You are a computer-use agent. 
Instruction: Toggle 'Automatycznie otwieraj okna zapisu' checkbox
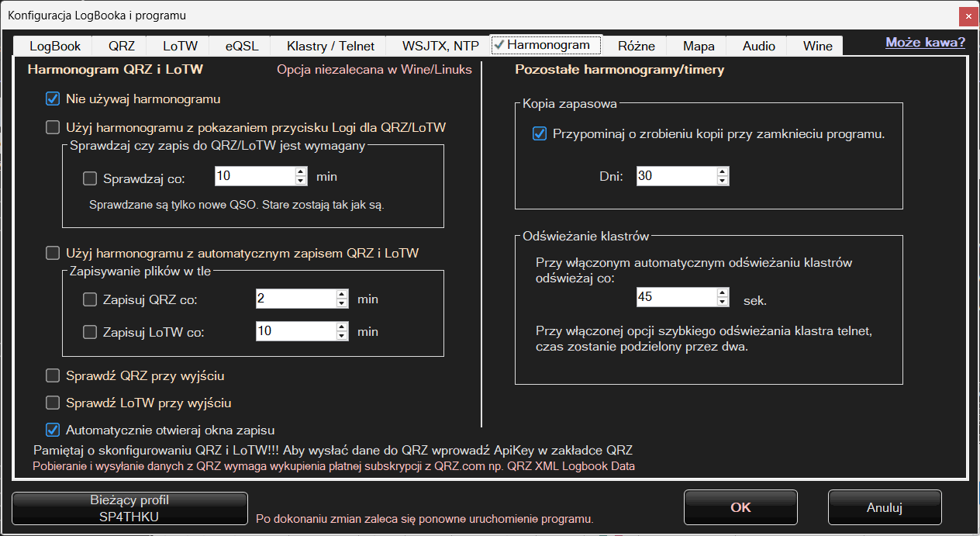pos(53,430)
